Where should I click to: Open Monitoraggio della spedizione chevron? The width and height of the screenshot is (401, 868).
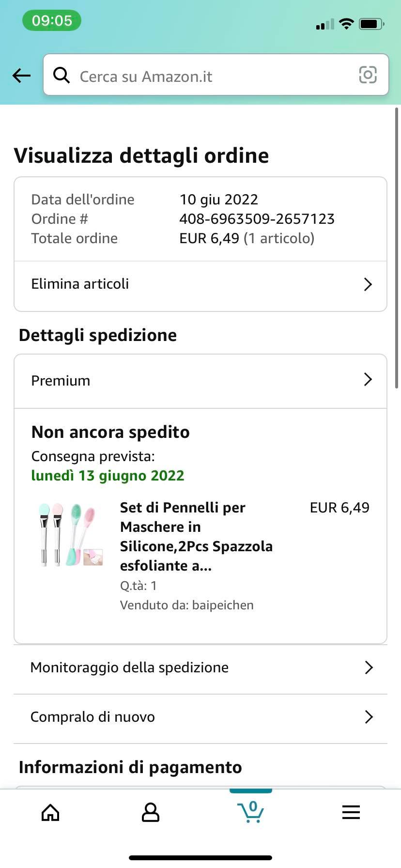click(x=369, y=667)
